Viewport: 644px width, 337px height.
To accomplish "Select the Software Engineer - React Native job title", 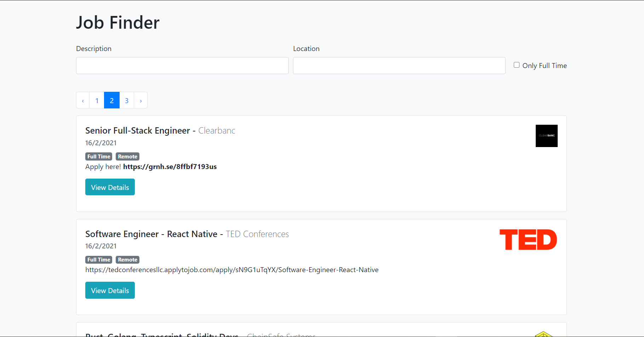I will point(151,234).
